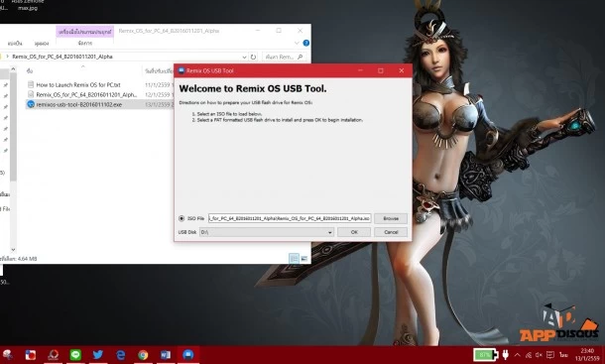The height and width of the screenshot is (364, 605).
Task: Show hidden system tray icons
Action: (518, 355)
